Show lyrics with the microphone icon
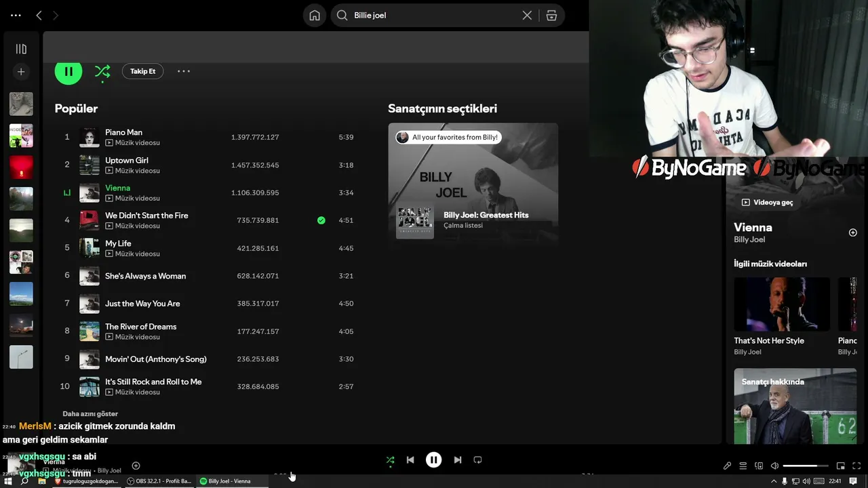 (727, 466)
